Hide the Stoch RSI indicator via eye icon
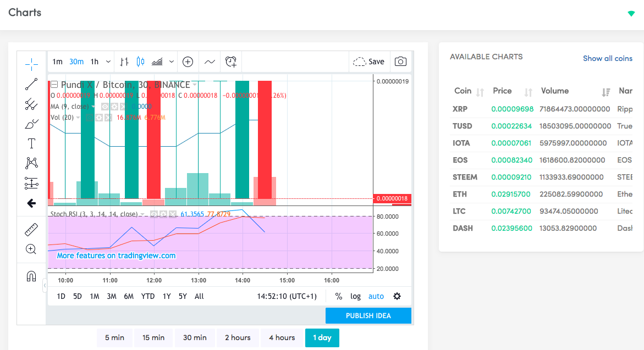The height and width of the screenshot is (350, 644). [154, 214]
